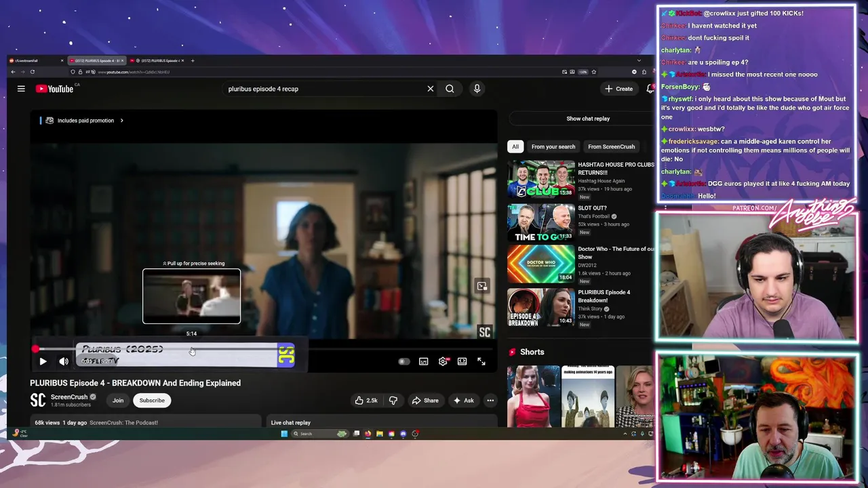Switch to theater mode

click(462, 361)
